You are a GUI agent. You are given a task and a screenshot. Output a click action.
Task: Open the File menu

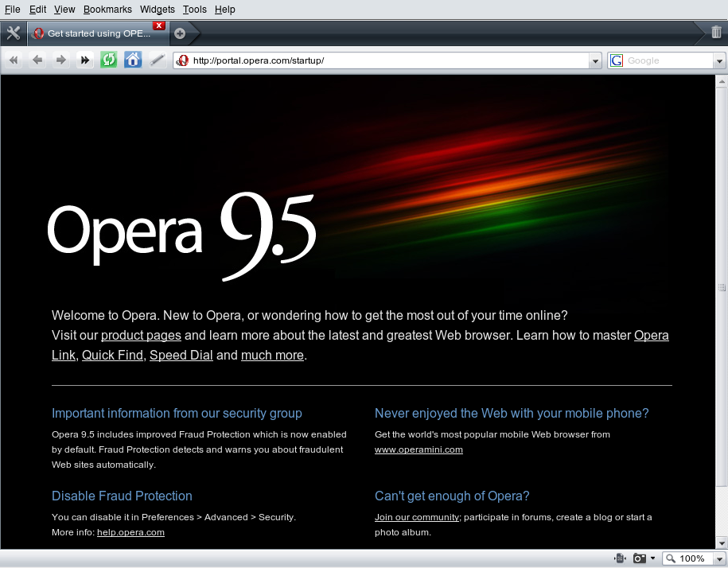(x=13, y=10)
